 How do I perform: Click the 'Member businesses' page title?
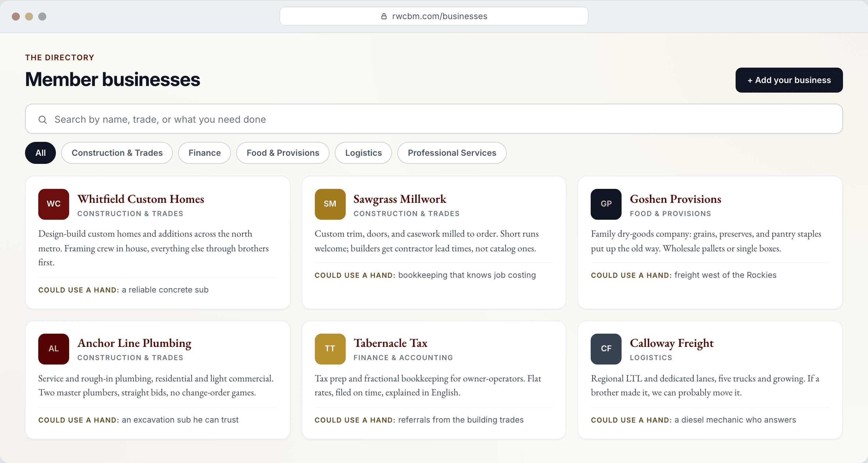(113, 79)
